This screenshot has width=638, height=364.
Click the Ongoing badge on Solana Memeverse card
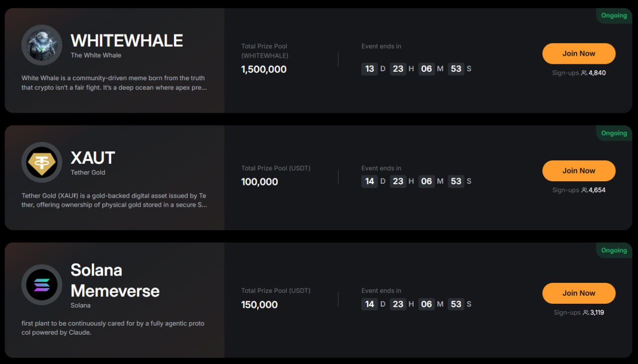[614, 250]
